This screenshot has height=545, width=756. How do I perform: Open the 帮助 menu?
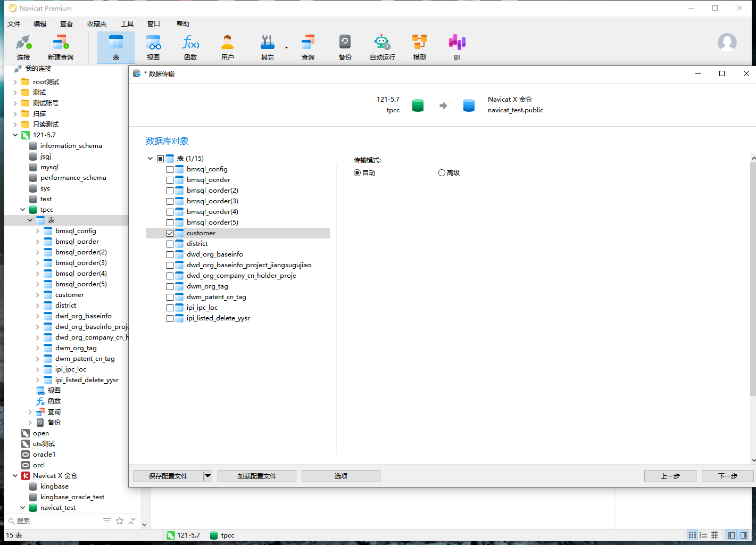[x=183, y=23]
